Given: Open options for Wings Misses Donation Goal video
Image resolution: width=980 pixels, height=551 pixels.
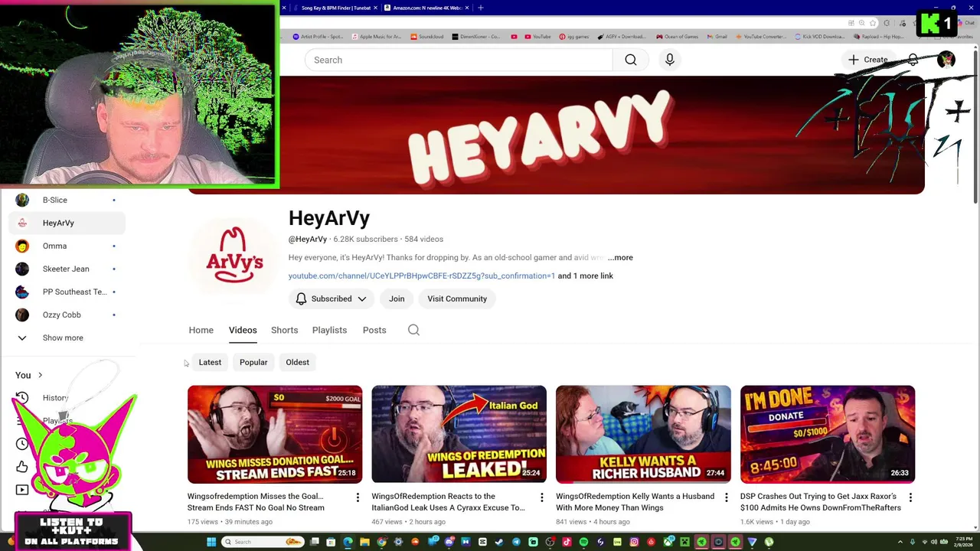Looking at the screenshot, I should pyautogui.click(x=358, y=498).
